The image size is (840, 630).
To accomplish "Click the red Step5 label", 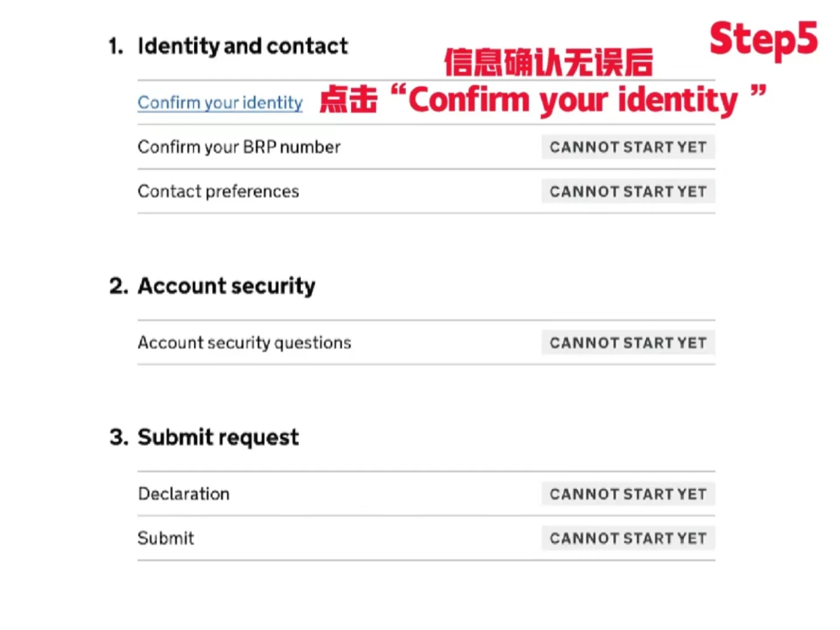I will click(x=764, y=40).
